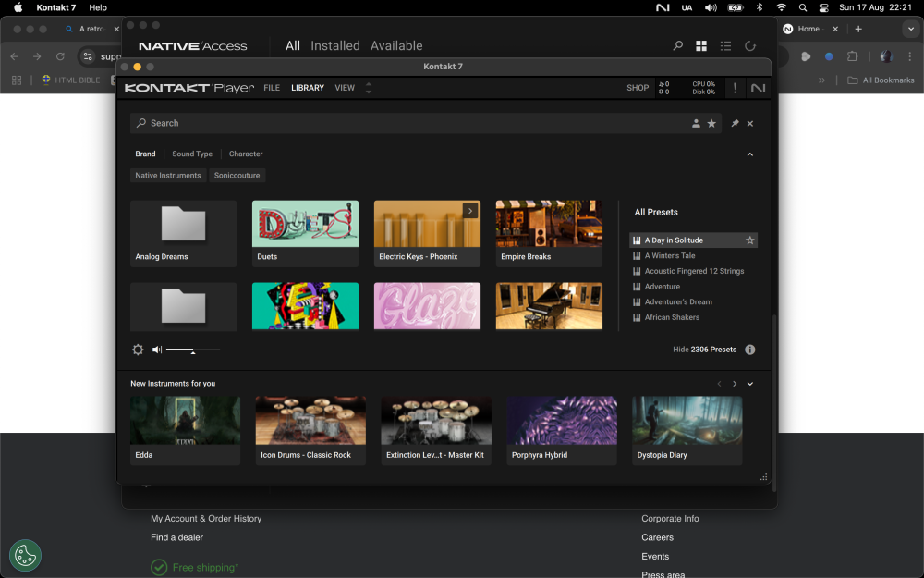
Task: Select Acoustic Fingered 12 Strings preset
Action: (694, 271)
